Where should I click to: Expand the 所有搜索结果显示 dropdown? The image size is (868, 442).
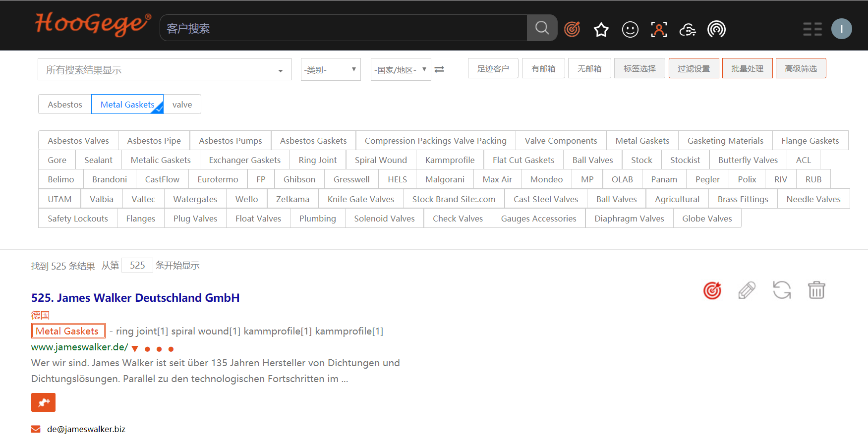point(165,69)
